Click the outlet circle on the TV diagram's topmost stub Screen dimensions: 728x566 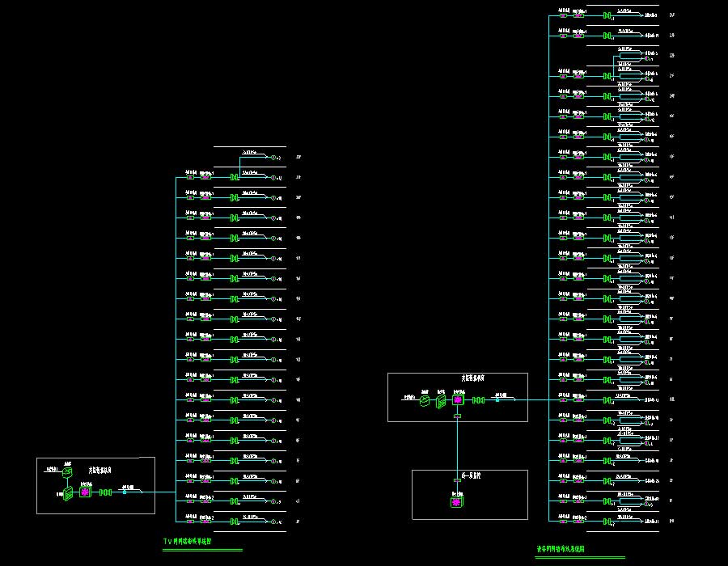pyautogui.click(x=273, y=158)
